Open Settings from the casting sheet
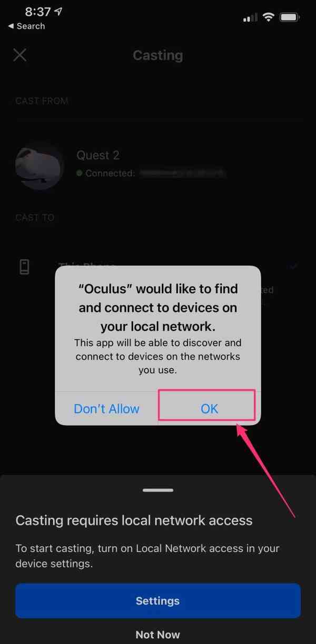This screenshot has width=316, height=644. [158, 601]
